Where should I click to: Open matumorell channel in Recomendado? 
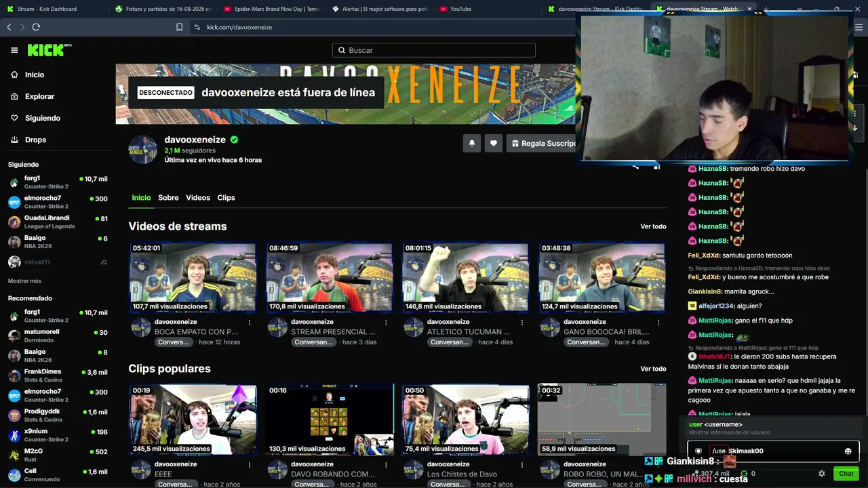click(58, 336)
